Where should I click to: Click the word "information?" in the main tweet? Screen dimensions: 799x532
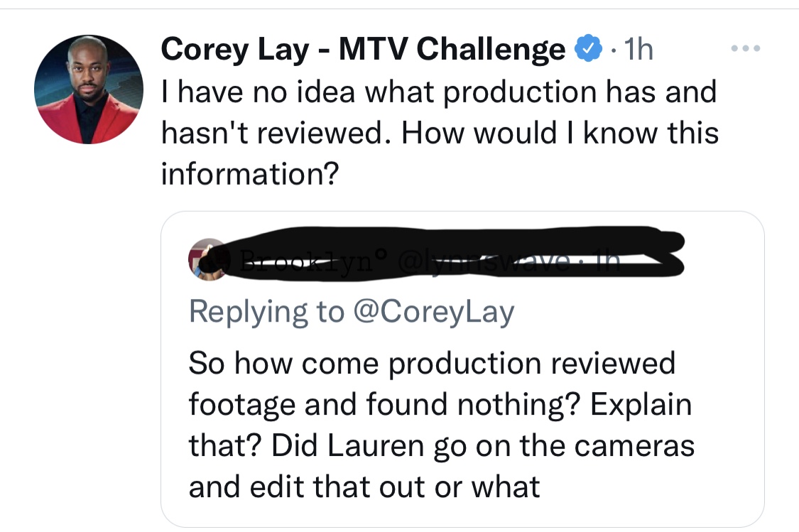click(249, 173)
